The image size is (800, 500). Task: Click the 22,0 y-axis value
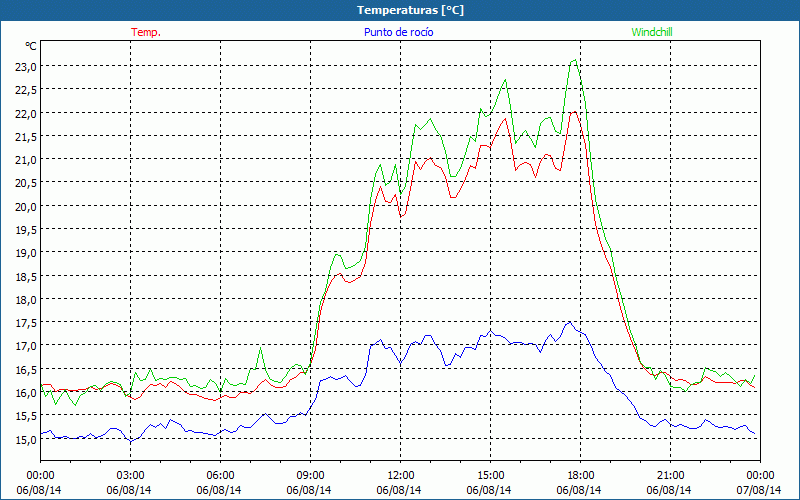click(26, 113)
